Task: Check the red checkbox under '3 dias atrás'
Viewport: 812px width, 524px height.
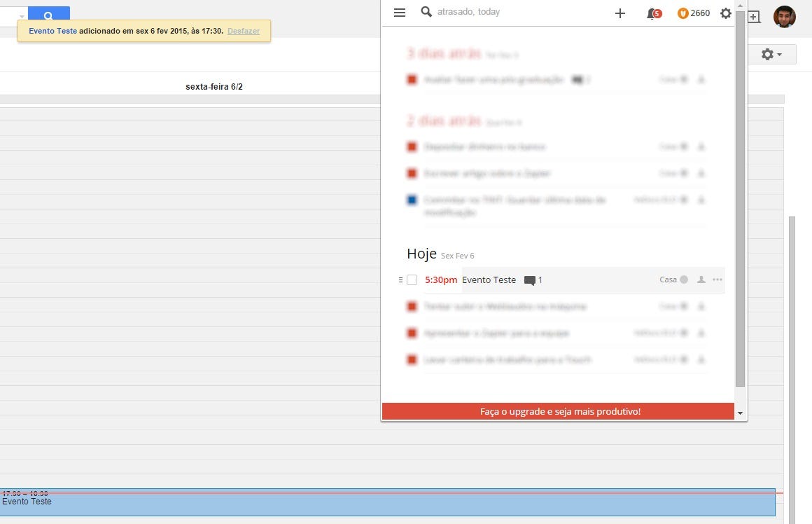Action: coord(412,79)
